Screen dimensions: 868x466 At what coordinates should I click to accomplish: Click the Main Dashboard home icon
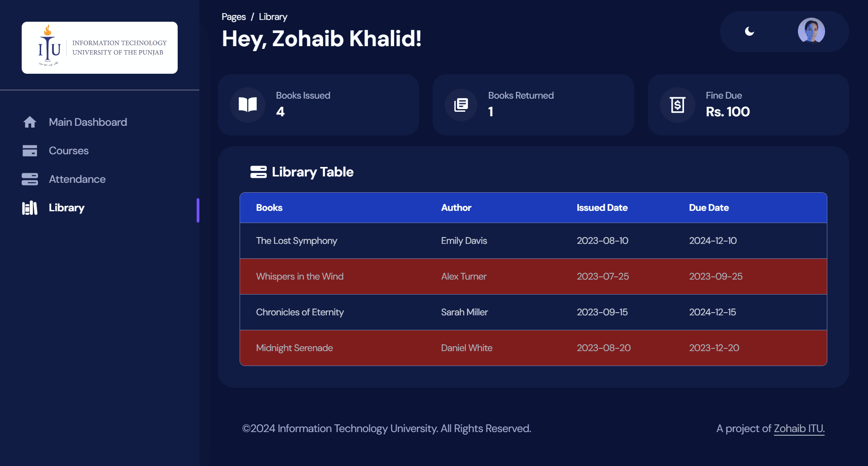coord(30,122)
